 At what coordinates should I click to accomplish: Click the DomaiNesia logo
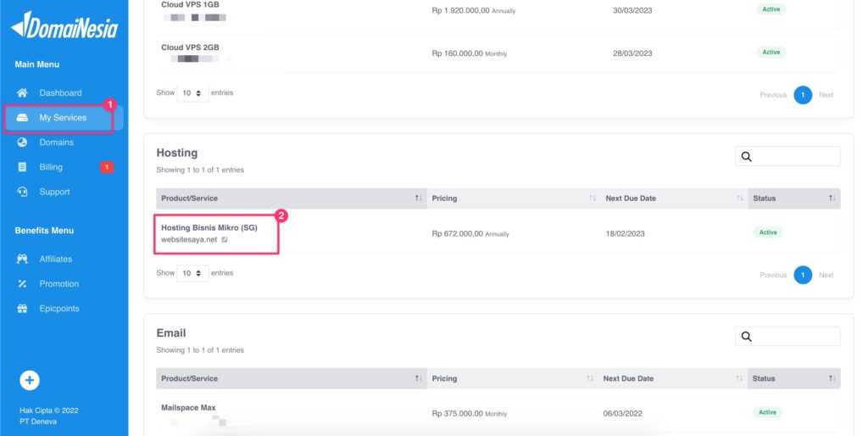(64, 26)
